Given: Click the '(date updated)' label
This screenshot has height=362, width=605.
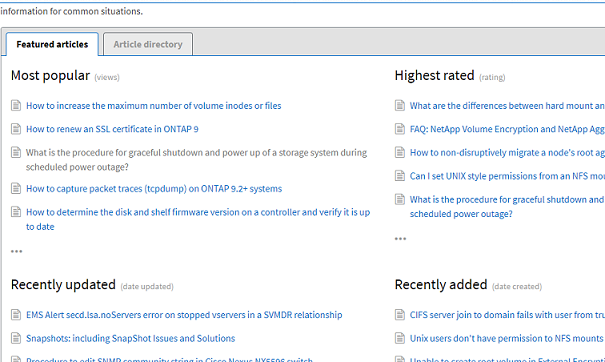Looking at the screenshot, I should pyautogui.click(x=147, y=287).
